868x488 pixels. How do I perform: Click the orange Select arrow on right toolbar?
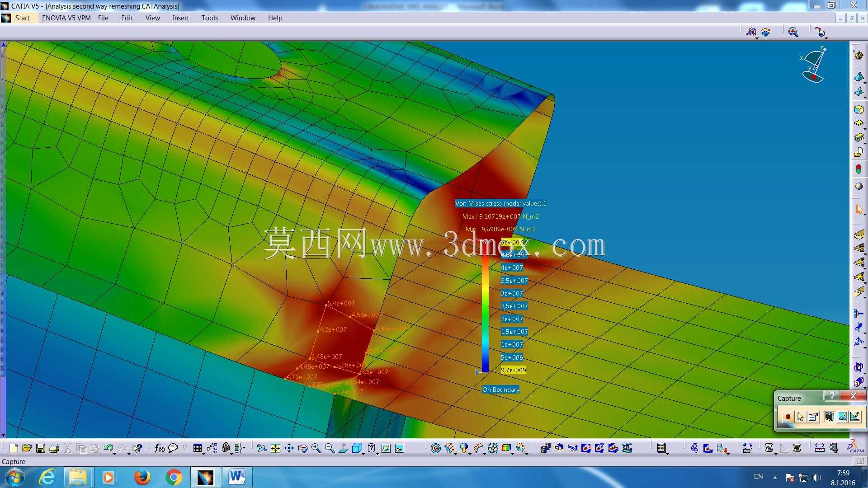(859, 209)
